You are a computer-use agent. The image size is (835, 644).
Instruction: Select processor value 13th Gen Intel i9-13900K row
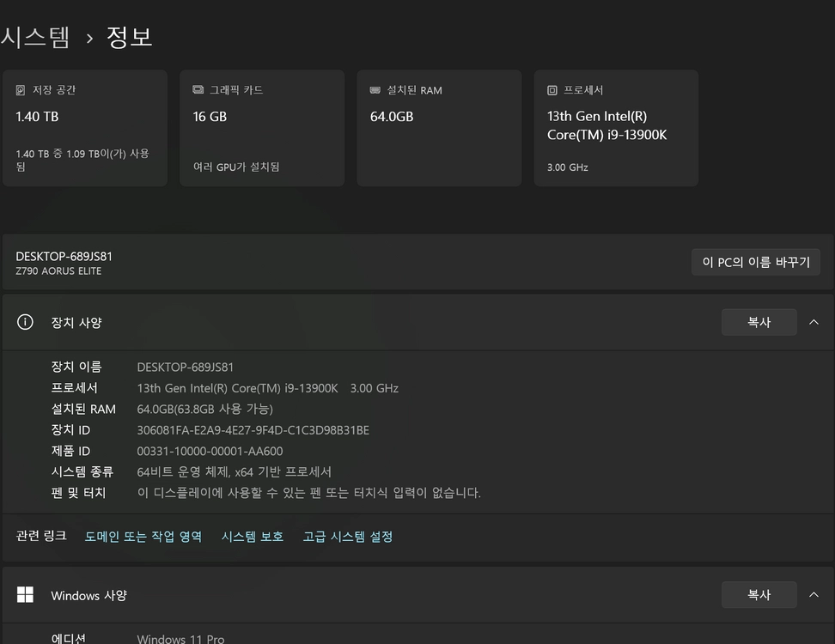click(268, 388)
